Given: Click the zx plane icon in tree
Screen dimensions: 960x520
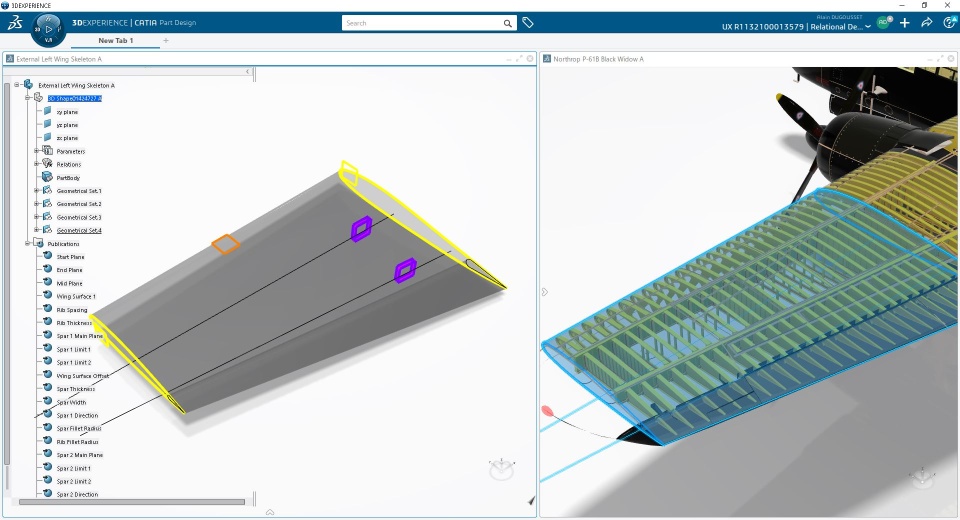Looking at the screenshot, I should point(47,137).
